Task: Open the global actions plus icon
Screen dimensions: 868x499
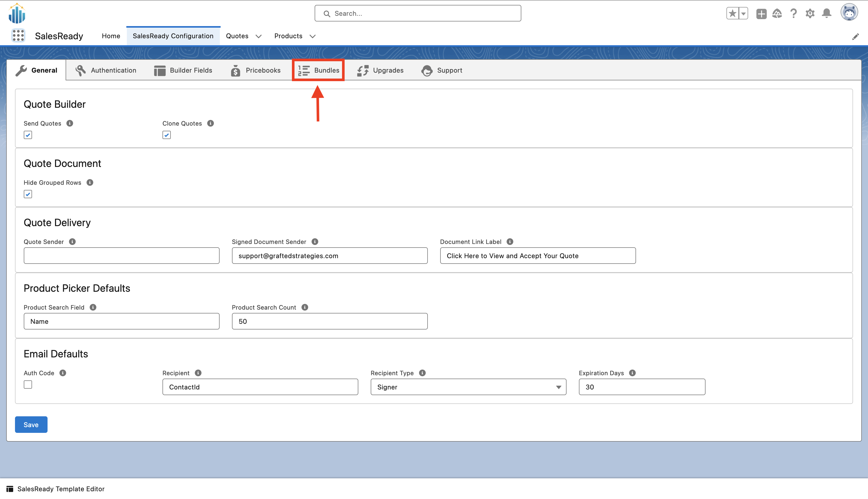Action: point(761,13)
